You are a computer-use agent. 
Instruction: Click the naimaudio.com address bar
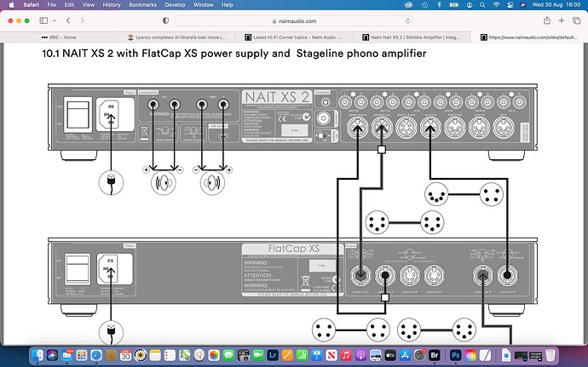[x=294, y=21]
